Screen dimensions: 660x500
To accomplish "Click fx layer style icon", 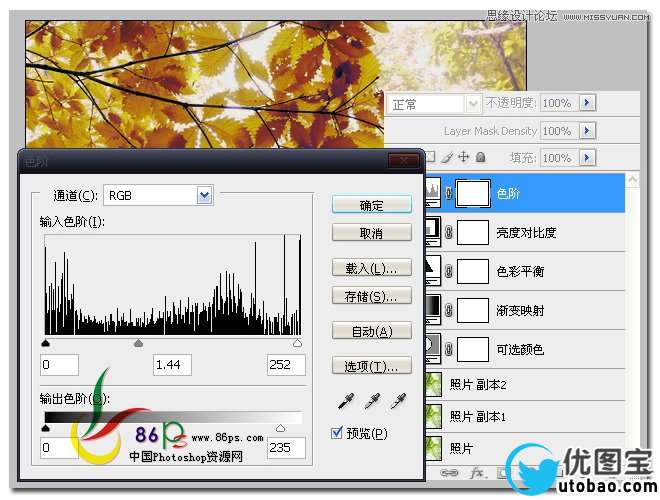I will coord(477,473).
